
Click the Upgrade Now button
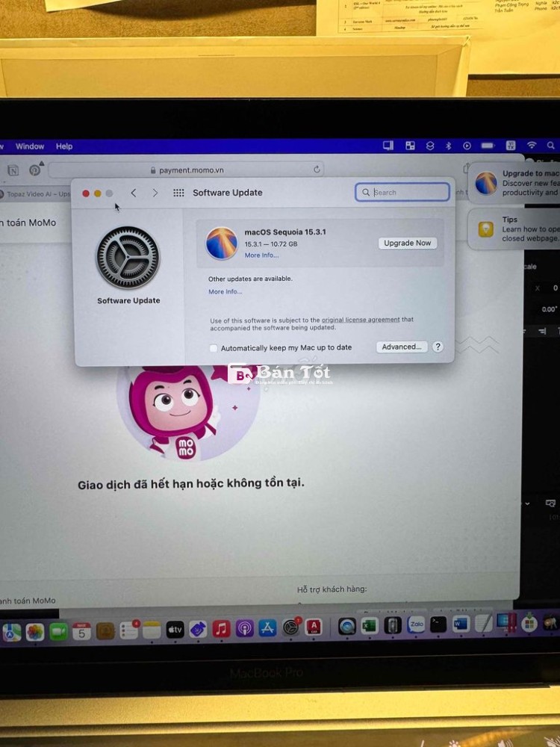(x=407, y=243)
